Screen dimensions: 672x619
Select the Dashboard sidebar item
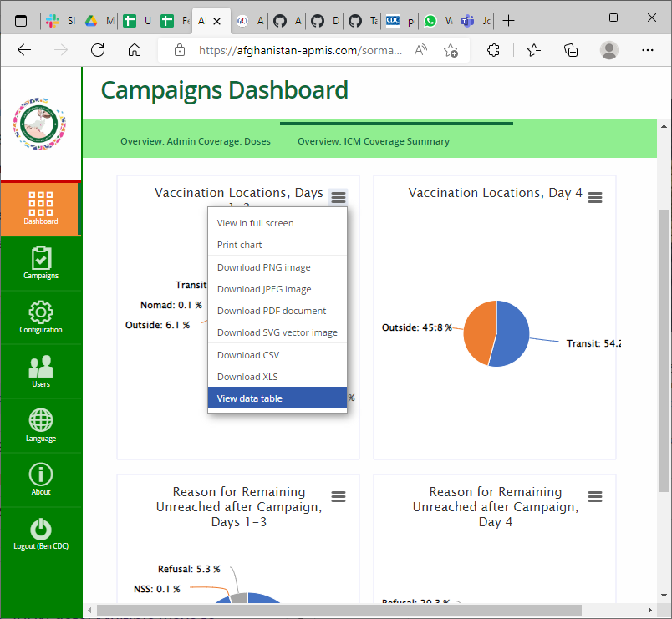pyautogui.click(x=40, y=208)
